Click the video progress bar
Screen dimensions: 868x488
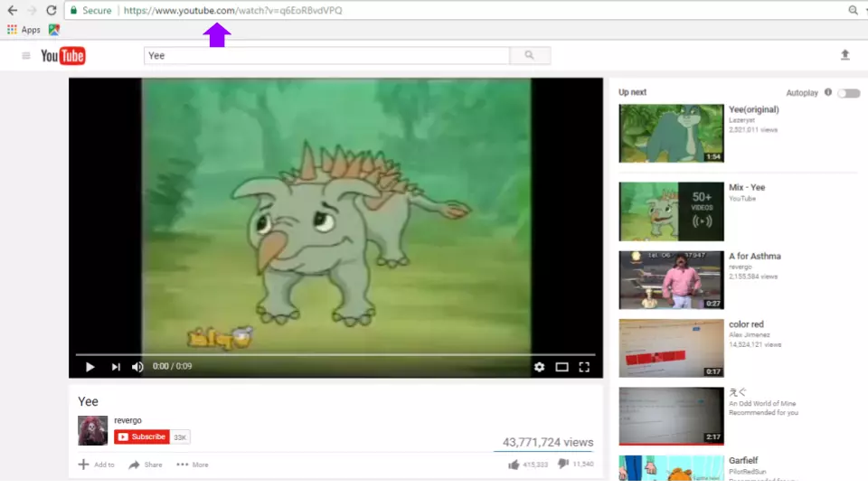335,354
